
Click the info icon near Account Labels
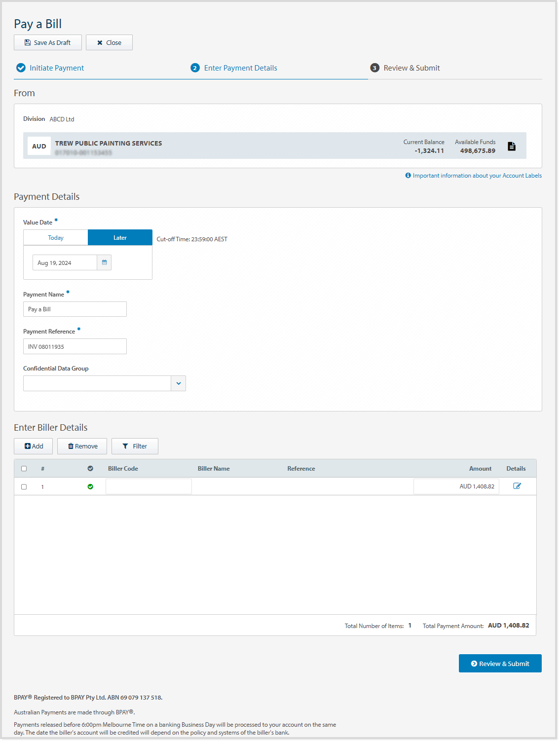click(x=408, y=175)
